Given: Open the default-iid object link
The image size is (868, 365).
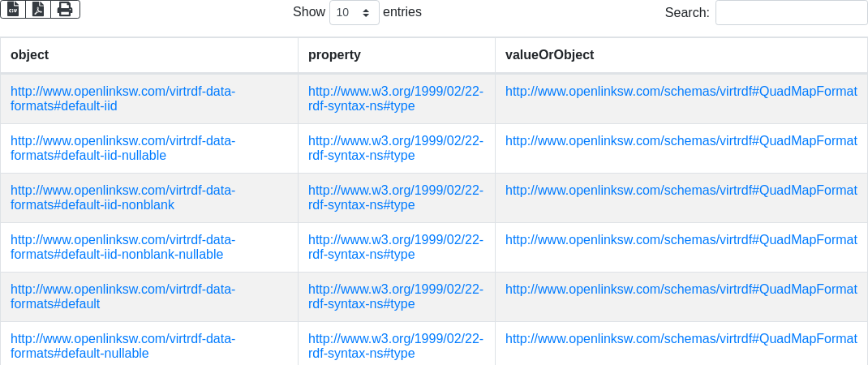Looking at the screenshot, I should [x=122, y=98].
